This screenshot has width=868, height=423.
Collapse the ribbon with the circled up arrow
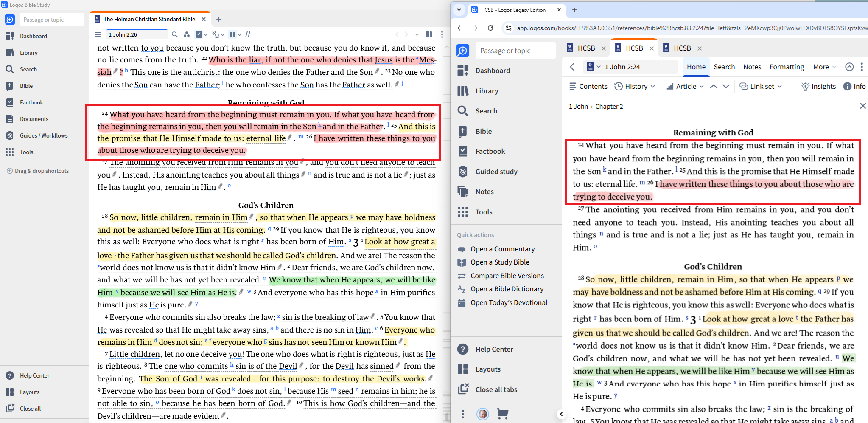pos(849,67)
